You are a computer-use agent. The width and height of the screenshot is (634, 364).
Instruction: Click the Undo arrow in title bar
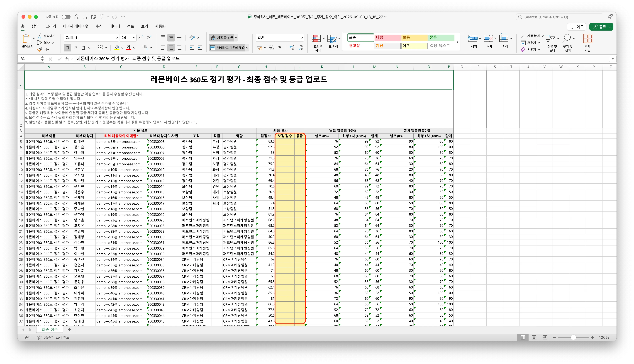point(102,17)
